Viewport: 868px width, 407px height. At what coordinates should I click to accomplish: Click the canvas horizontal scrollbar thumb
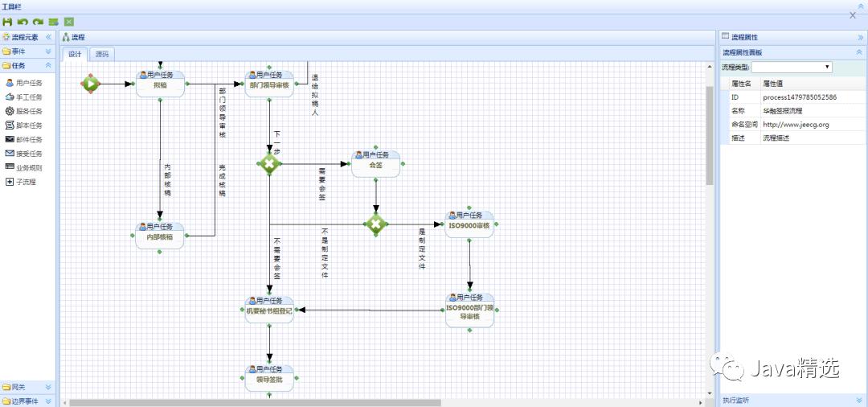(256, 402)
